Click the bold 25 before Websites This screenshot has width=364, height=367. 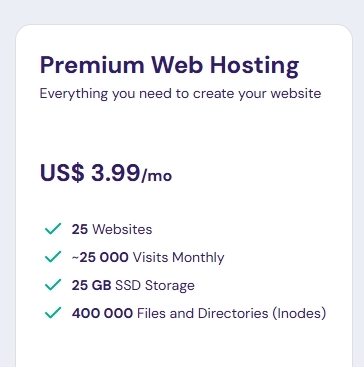(x=80, y=229)
